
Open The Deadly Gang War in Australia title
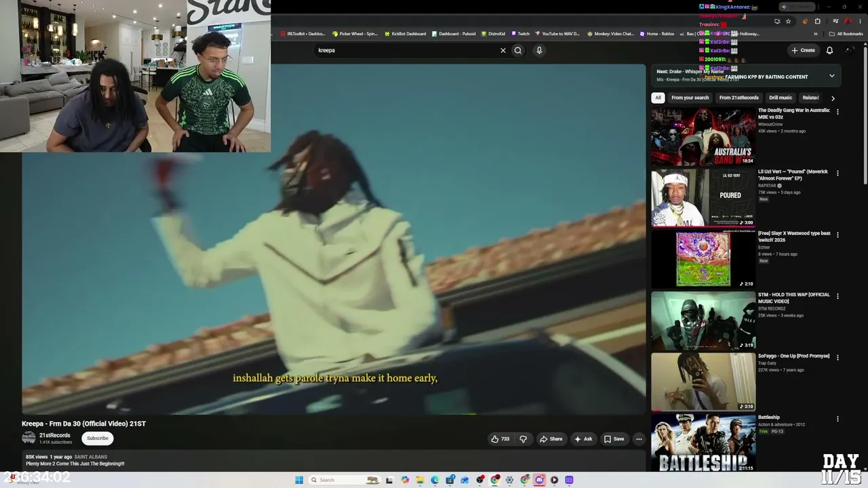794,113
